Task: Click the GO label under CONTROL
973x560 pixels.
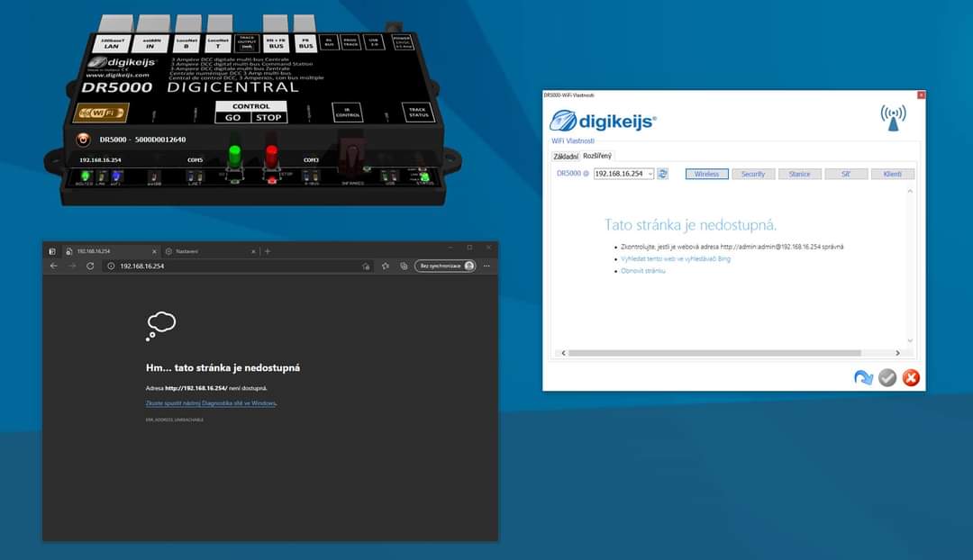Action: point(233,117)
